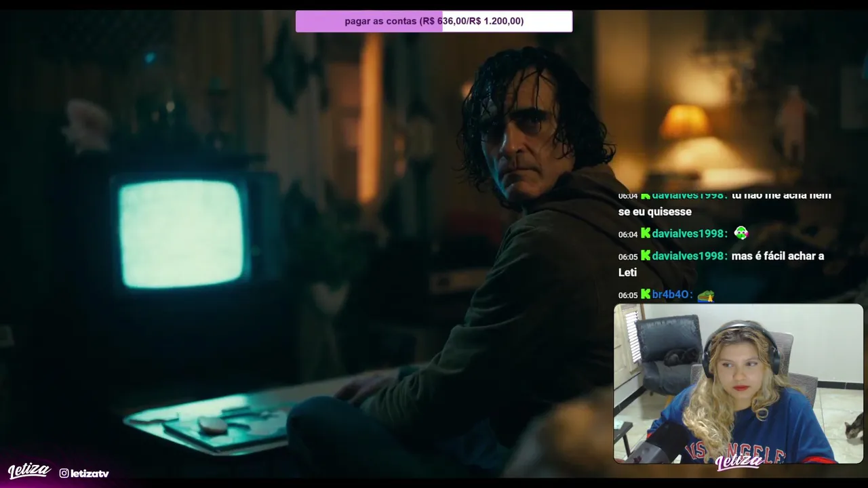868x488 pixels.
Task: Click the chat message 'mas é fácil achar a Leti'
Action: 721,264
